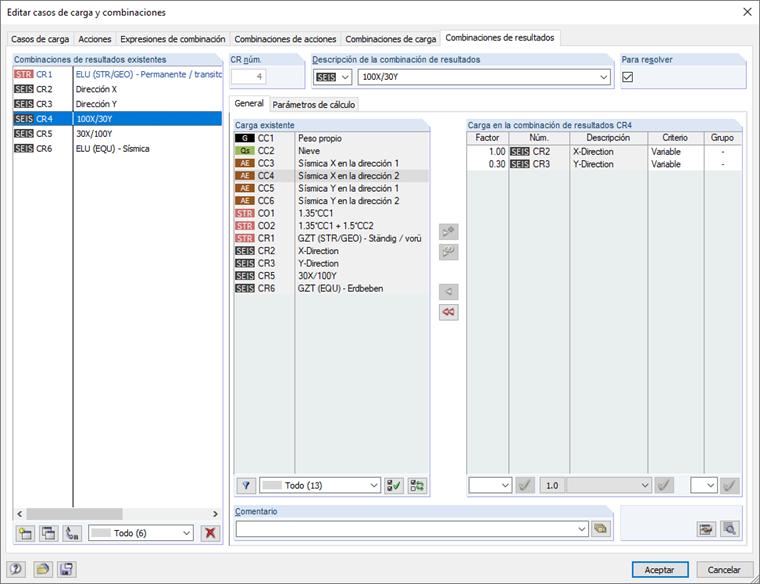Open the SEIS category dropdown
This screenshot has height=584, width=760.
[332, 77]
